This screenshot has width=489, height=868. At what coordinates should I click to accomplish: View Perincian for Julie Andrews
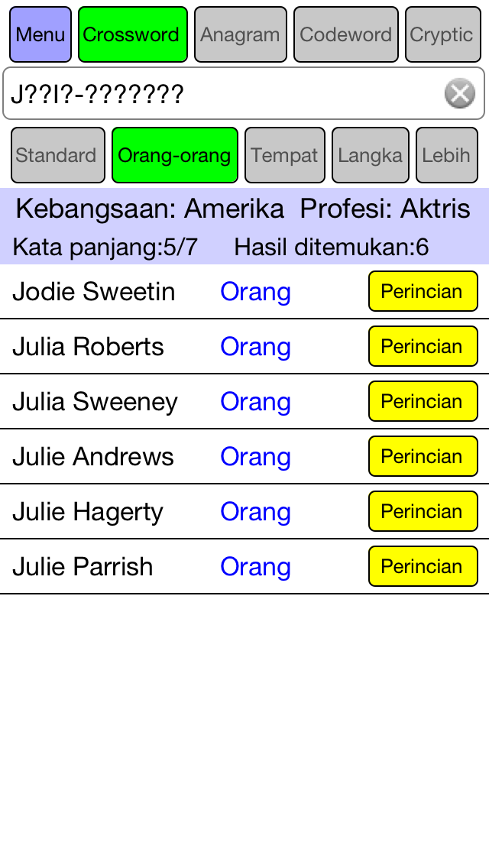pyautogui.click(x=423, y=456)
